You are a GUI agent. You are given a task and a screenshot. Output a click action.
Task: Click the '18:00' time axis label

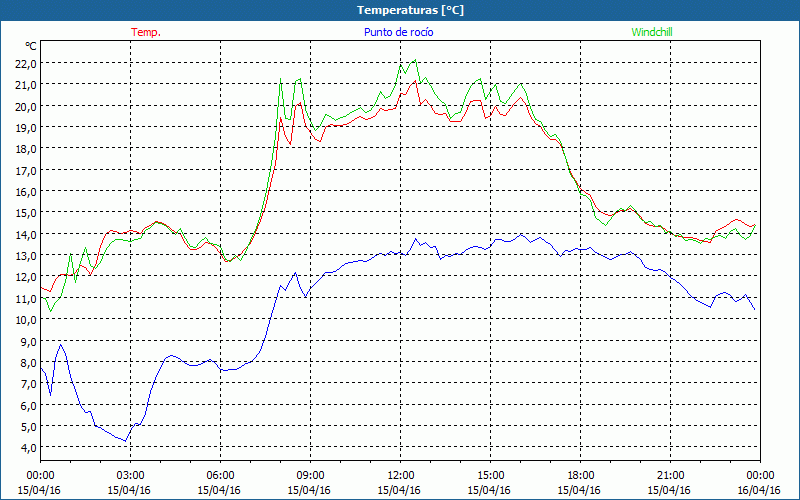[580, 475]
